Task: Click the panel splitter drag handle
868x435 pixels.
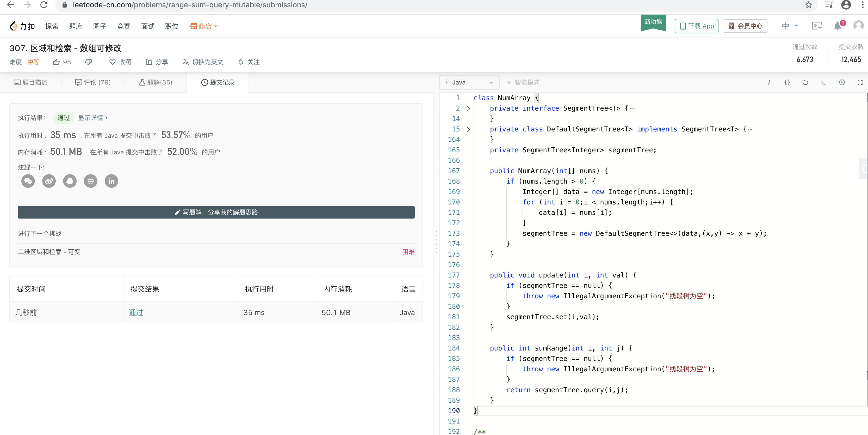Action: 437,242
